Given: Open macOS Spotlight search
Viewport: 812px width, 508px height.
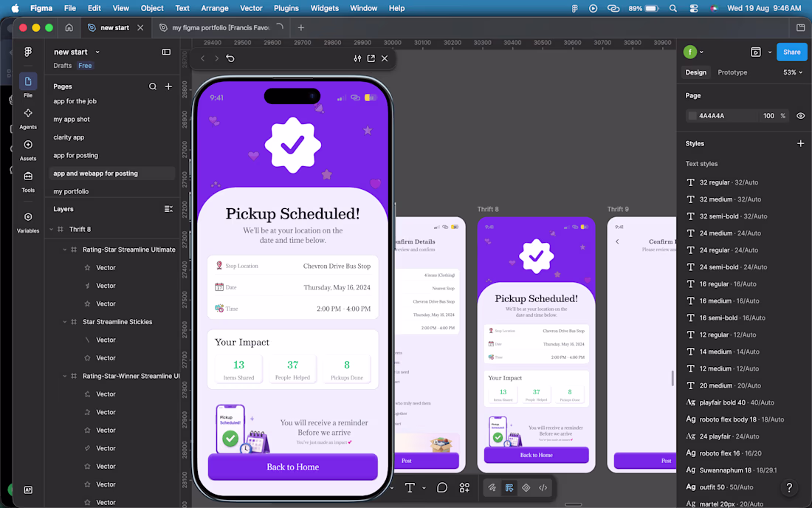Looking at the screenshot, I should coord(672,8).
